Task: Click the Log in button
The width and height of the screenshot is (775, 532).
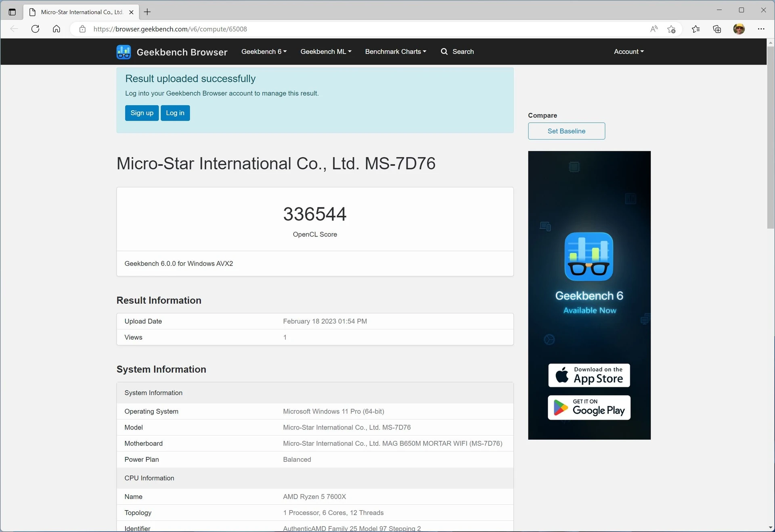Action: pos(175,113)
